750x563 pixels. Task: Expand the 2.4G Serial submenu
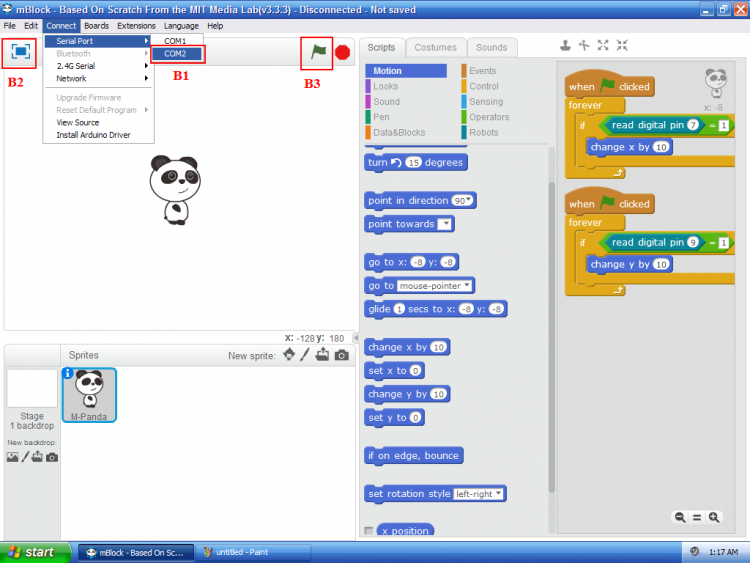coord(98,66)
